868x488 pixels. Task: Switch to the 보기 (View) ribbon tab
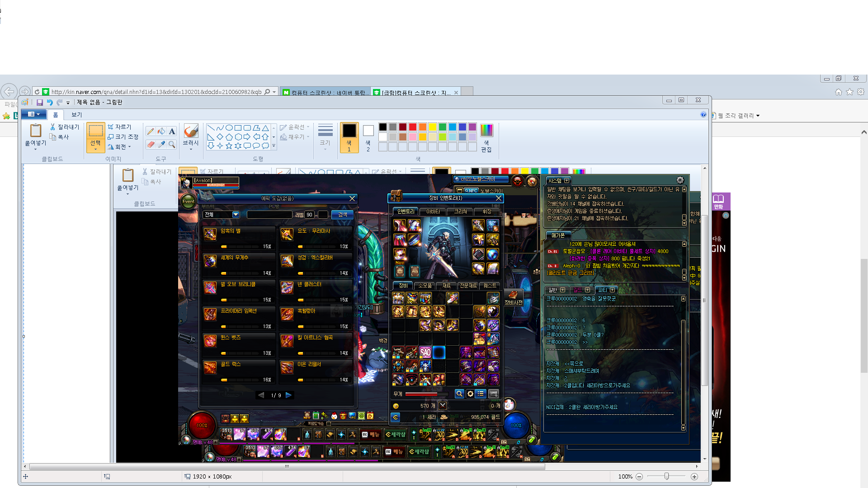77,115
